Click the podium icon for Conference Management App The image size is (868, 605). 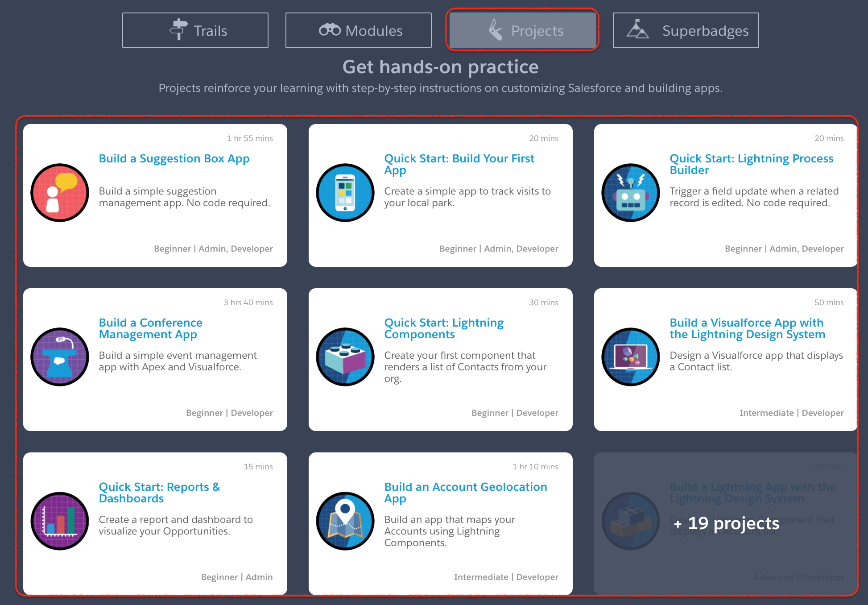pos(59,357)
